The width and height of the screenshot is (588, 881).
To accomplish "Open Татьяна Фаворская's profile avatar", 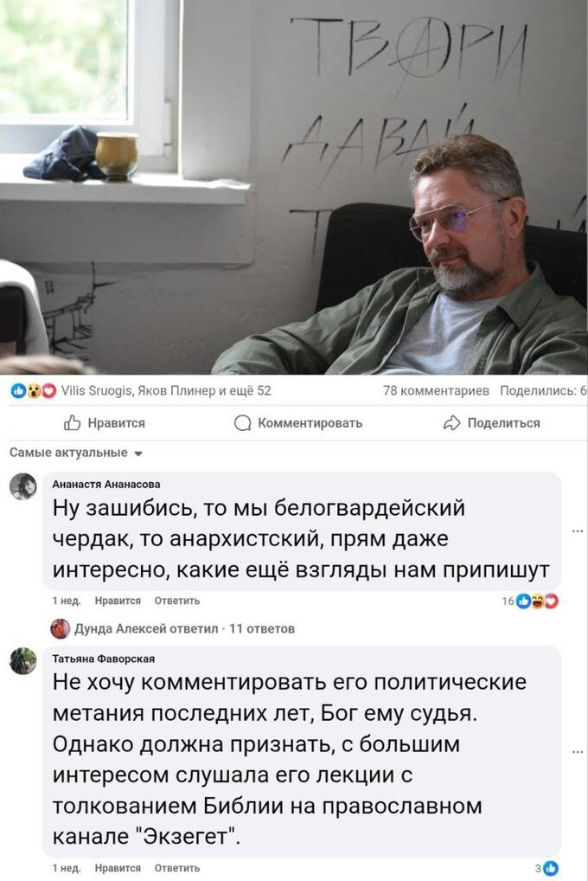I will pyautogui.click(x=23, y=661).
